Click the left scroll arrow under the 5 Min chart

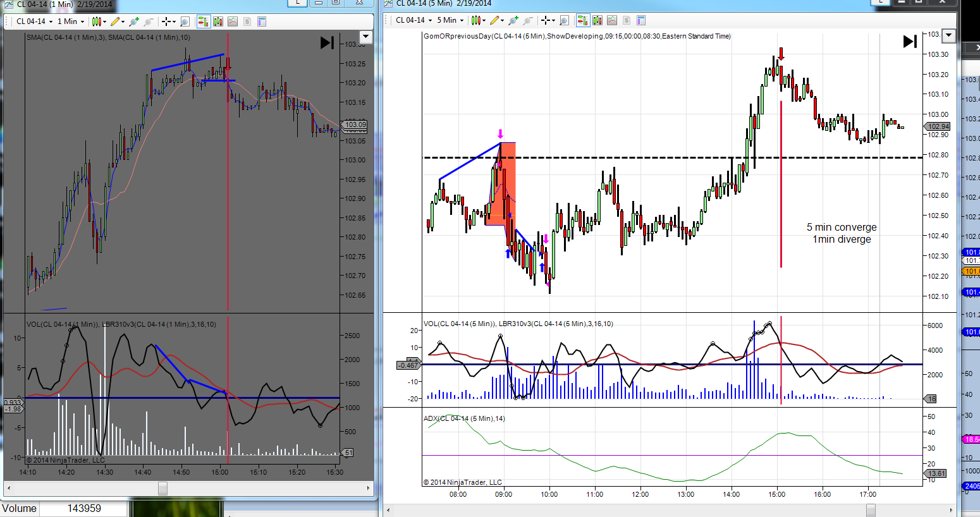(x=388, y=510)
